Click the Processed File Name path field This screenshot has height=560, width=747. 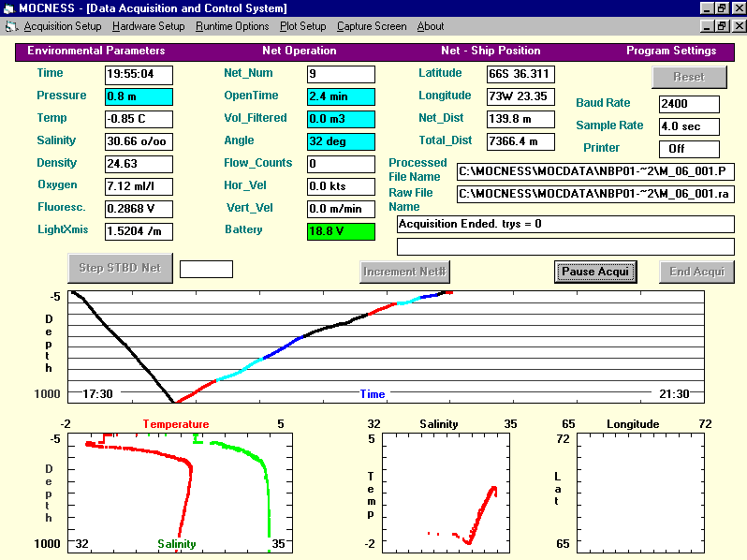tap(595, 171)
